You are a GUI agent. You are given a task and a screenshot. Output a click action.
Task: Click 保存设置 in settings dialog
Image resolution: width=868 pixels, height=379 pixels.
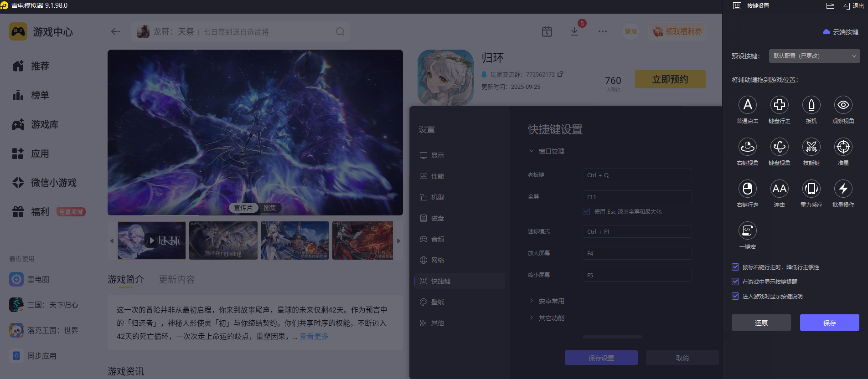(x=601, y=358)
